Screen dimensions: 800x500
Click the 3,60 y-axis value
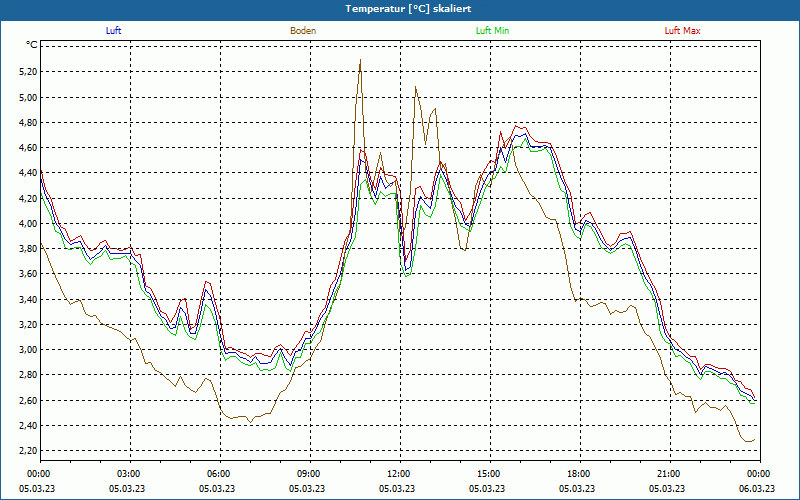(29, 274)
